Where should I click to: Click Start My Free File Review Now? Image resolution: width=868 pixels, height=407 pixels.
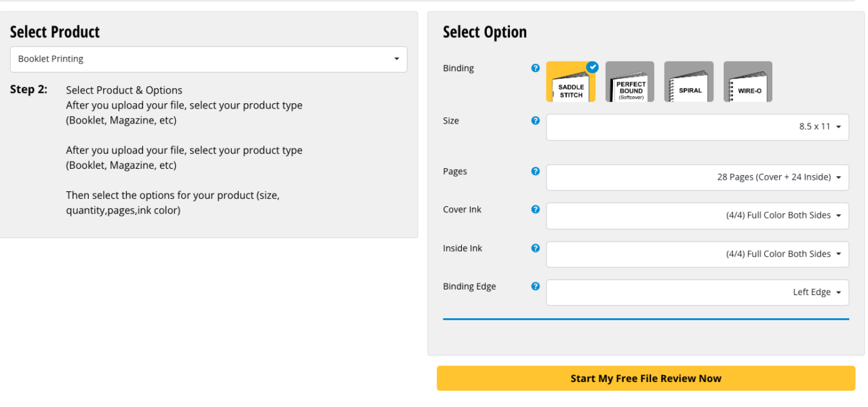pos(646,379)
